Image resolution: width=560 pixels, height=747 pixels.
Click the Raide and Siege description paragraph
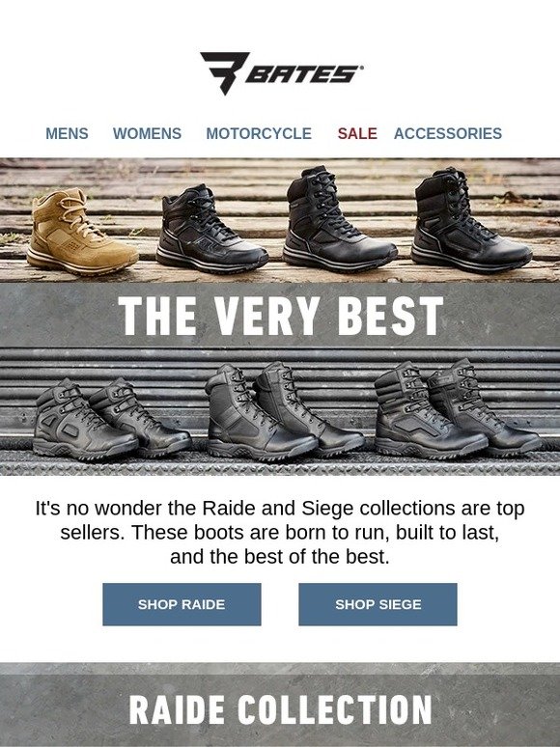tap(280, 532)
